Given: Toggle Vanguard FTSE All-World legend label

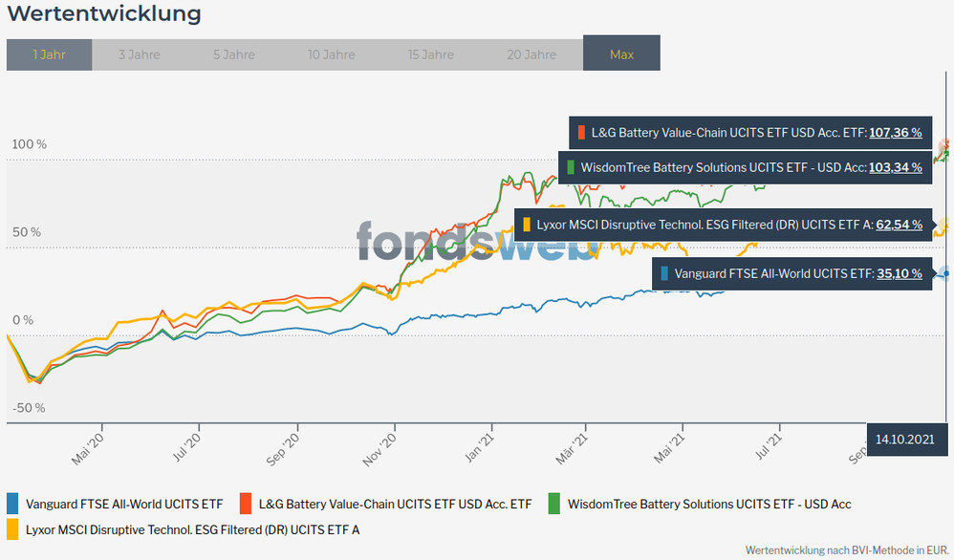Looking at the screenshot, I should pyautogui.click(x=124, y=504).
